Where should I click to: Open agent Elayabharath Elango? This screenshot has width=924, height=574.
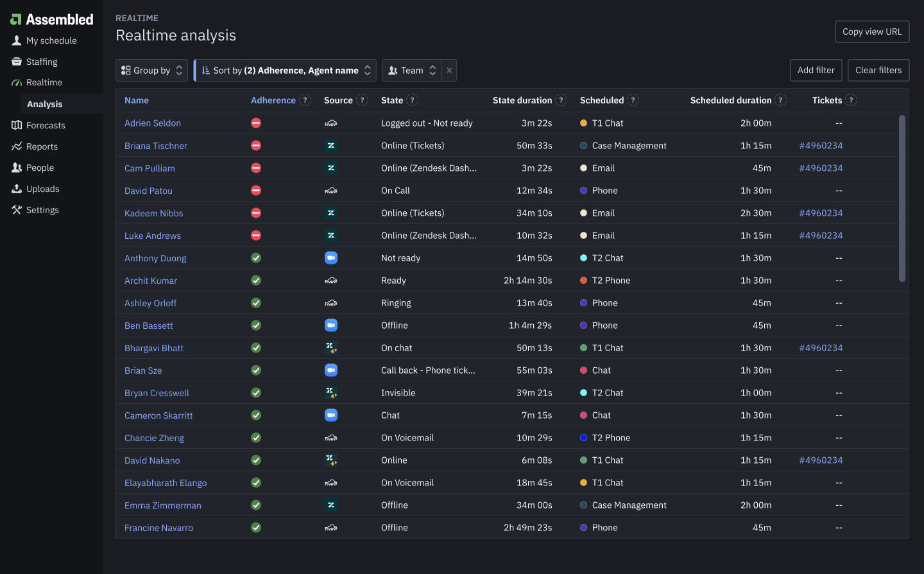(166, 483)
